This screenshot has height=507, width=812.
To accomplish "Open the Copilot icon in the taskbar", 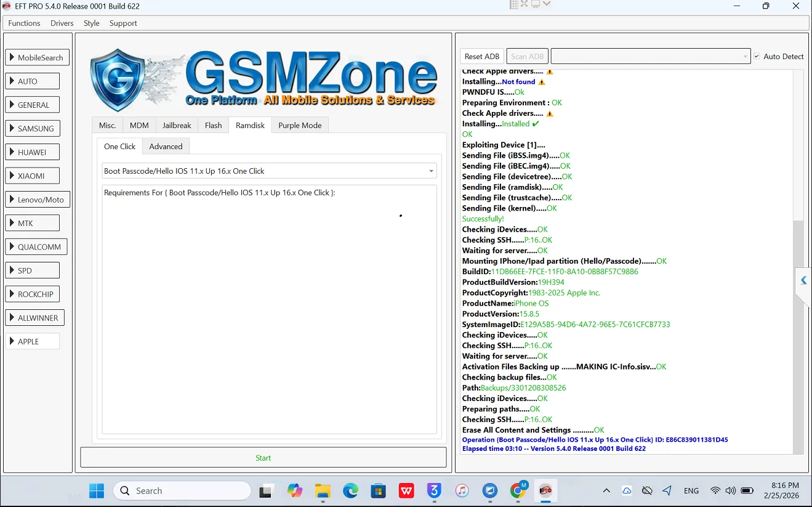I will 295,490.
